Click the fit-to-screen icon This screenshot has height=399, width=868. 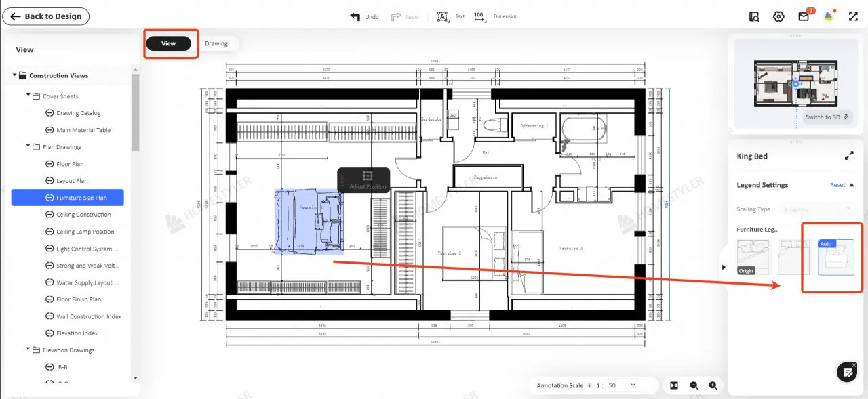point(674,385)
